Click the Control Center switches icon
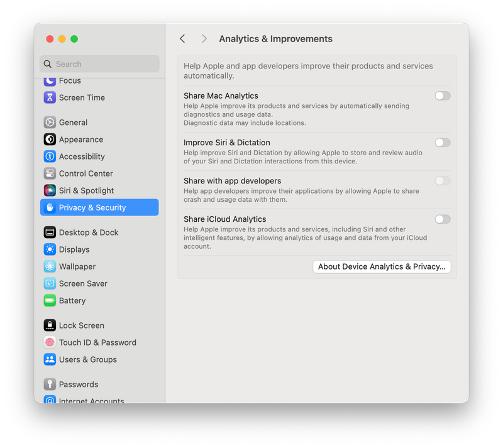This screenshot has width=503, height=448. [x=50, y=173]
